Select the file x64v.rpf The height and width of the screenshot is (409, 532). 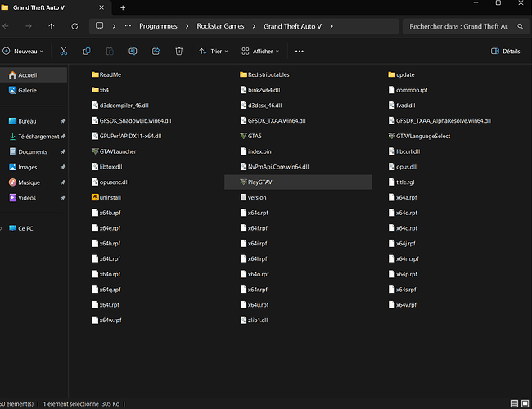tap(403, 305)
